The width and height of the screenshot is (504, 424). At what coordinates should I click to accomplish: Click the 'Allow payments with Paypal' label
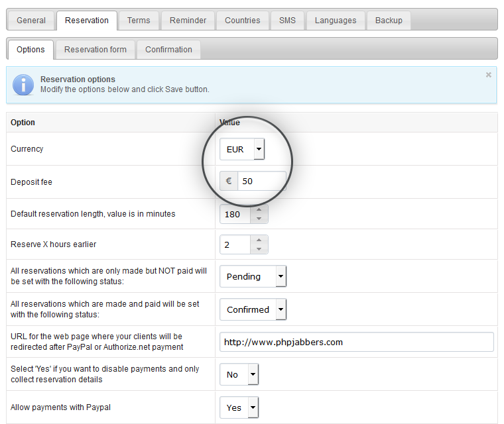point(60,407)
